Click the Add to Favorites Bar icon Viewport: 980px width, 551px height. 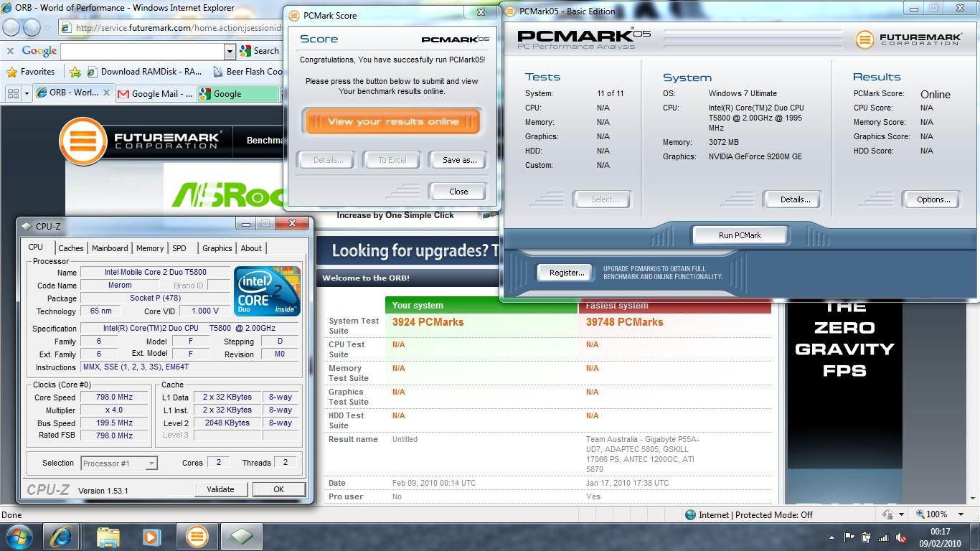tap(75, 72)
